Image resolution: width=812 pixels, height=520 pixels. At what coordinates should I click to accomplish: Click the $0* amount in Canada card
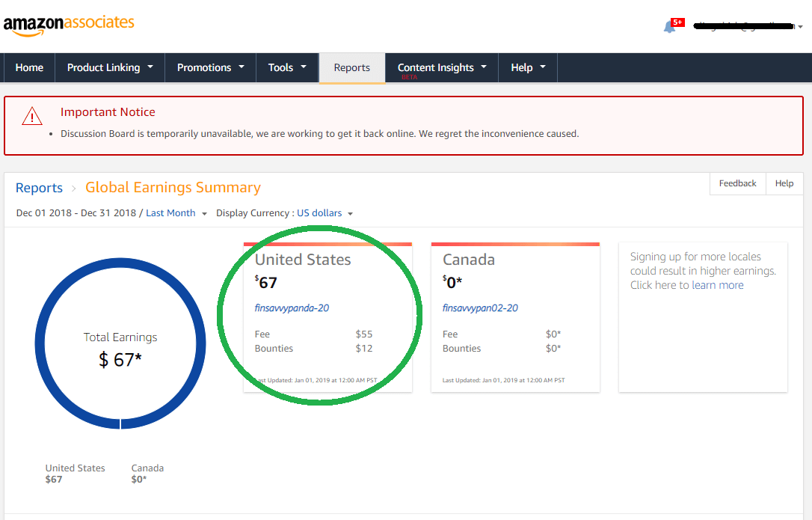[452, 282]
